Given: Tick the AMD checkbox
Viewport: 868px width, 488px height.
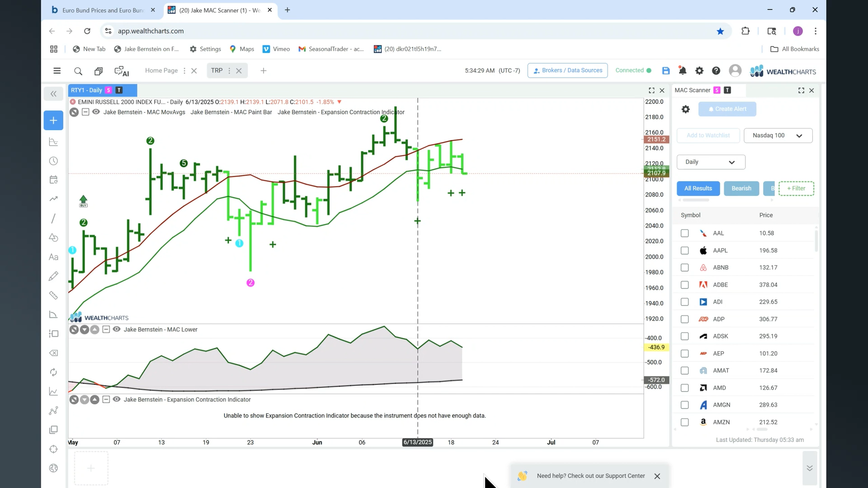Looking at the screenshot, I should point(684,388).
